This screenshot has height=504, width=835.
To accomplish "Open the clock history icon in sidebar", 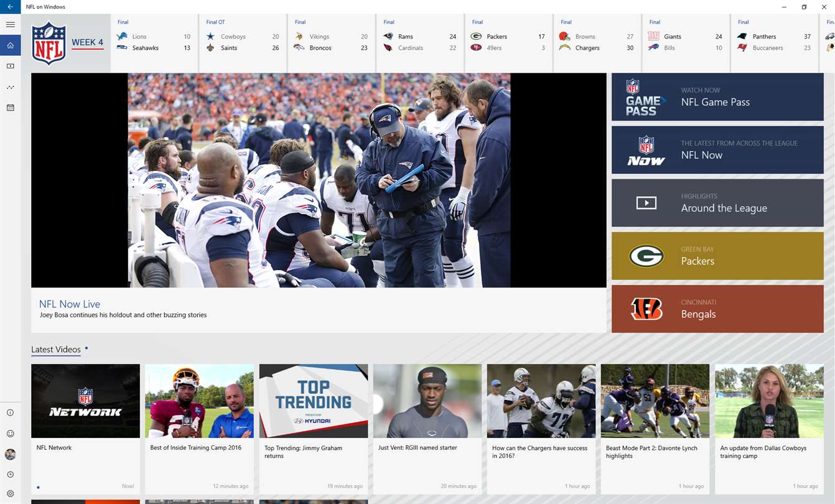I will click(x=10, y=475).
